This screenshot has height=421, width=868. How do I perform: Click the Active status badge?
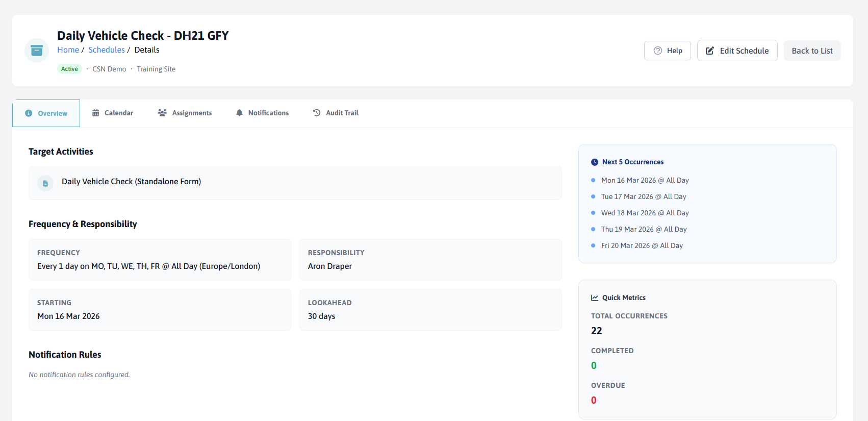coord(69,69)
